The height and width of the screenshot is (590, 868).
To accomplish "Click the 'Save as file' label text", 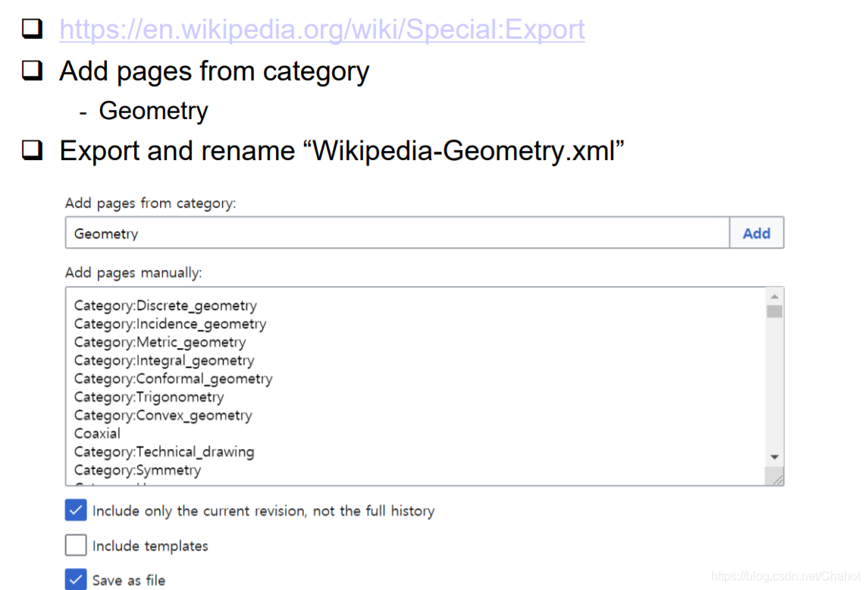I will click(x=129, y=581).
